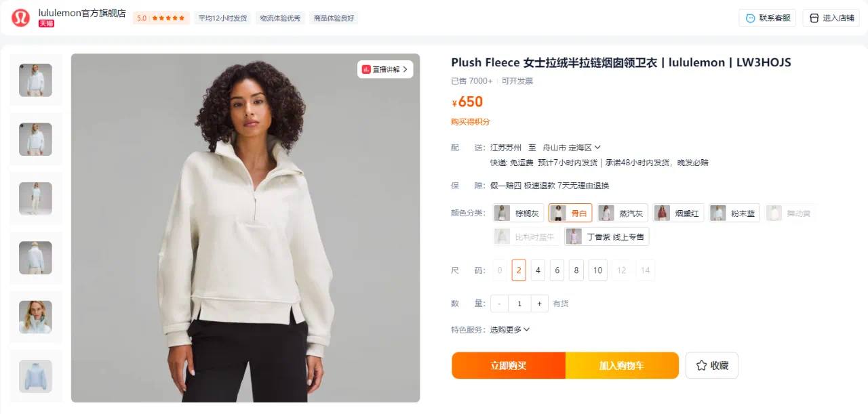View the blonde model close-up thumbnail
This screenshot has width=868, height=414.
pyautogui.click(x=35, y=317)
